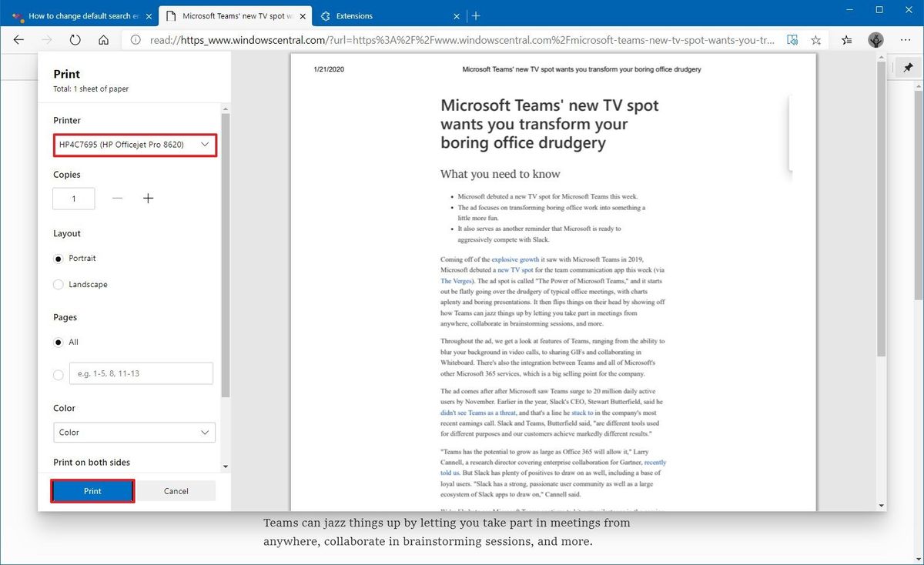Choose the custom page range radio button
The width and height of the screenshot is (924, 565).
coord(58,375)
